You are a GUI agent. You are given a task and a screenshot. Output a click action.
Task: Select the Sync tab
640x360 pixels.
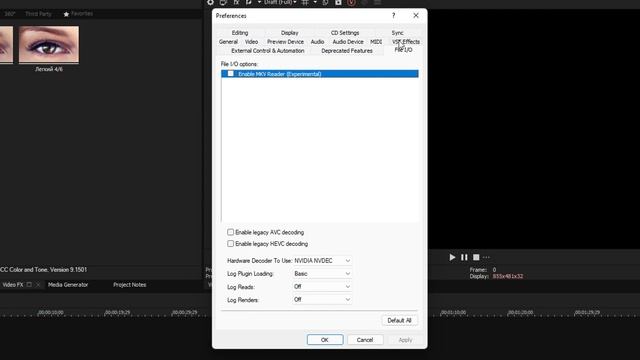(397, 33)
